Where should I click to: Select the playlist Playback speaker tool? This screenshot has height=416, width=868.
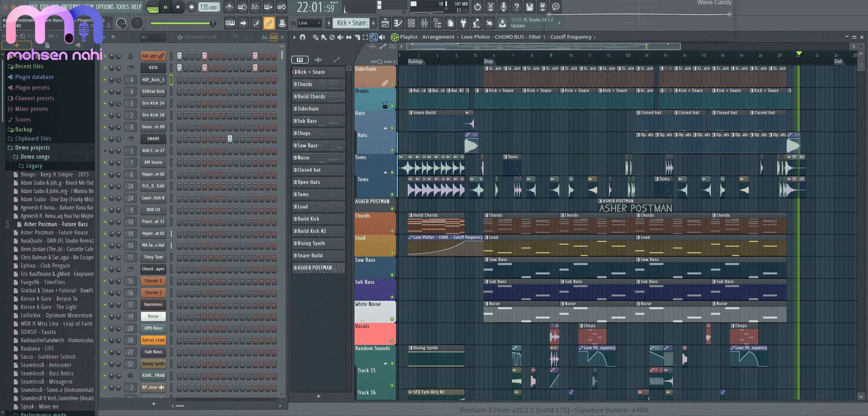click(382, 37)
